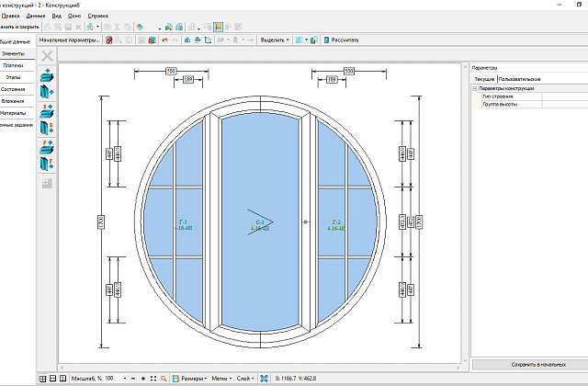Screen dimensions: 588x386
Task: Open the Размеры dropdown
Action: point(194,379)
